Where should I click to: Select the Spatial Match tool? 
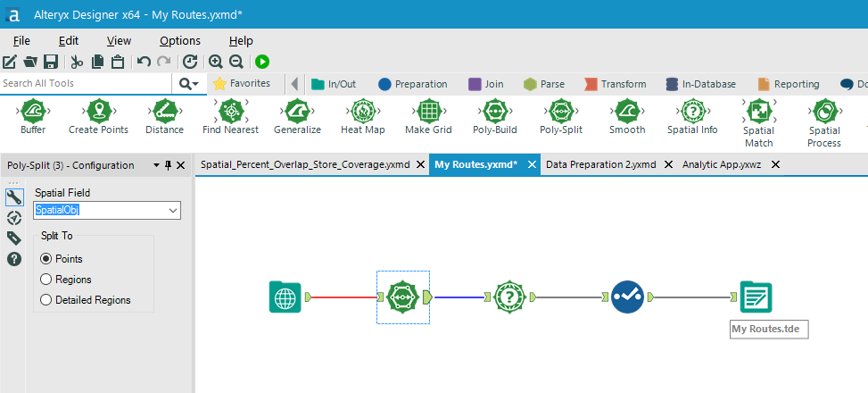758,123
